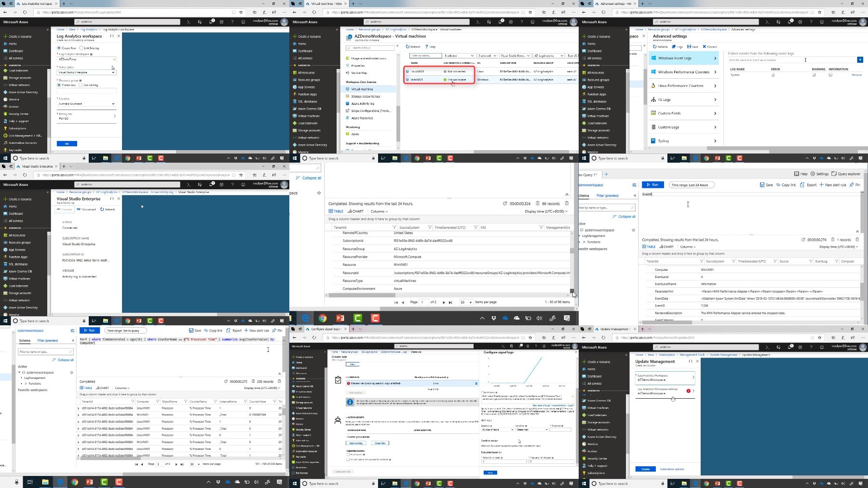Screen dimensions: 868x488
Task: Click Done in Configure signal logic
Action: (x=490, y=473)
